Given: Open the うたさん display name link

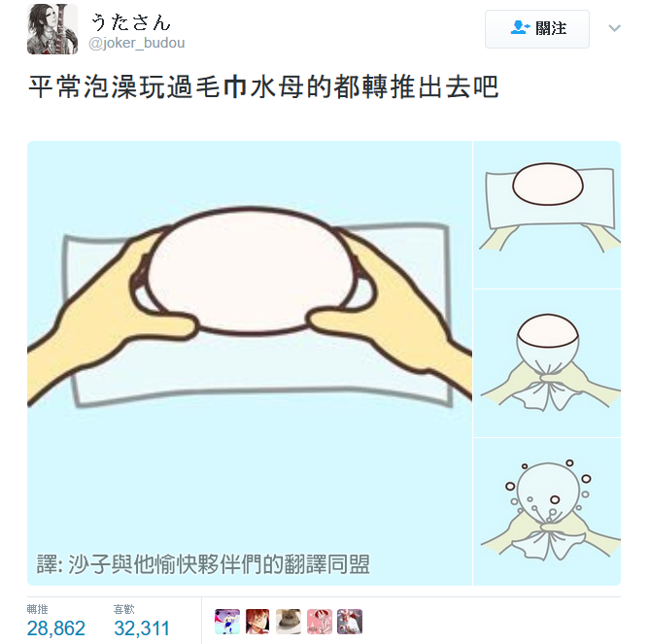Looking at the screenshot, I should tap(130, 22).
